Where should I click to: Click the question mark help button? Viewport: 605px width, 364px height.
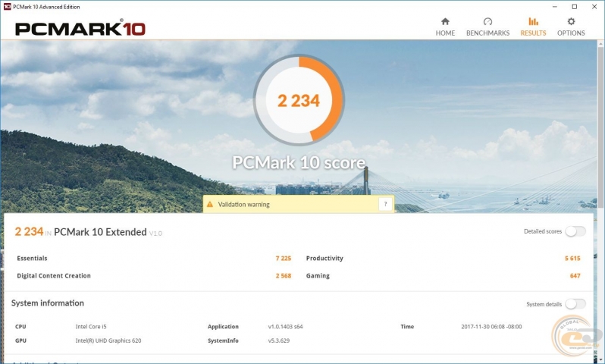click(x=384, y=204)
